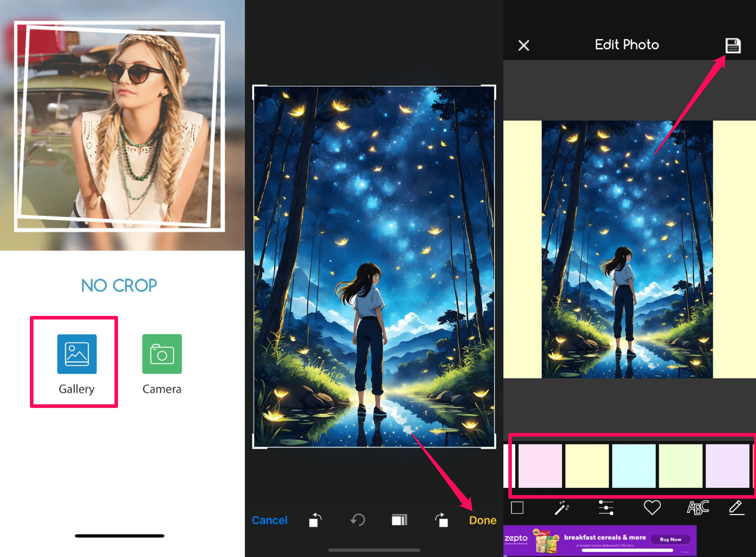This screenshot has height=557, width=756.
Task: Select the lavender background color swatch
Action: pyautogui.click(x=727, y=466)
